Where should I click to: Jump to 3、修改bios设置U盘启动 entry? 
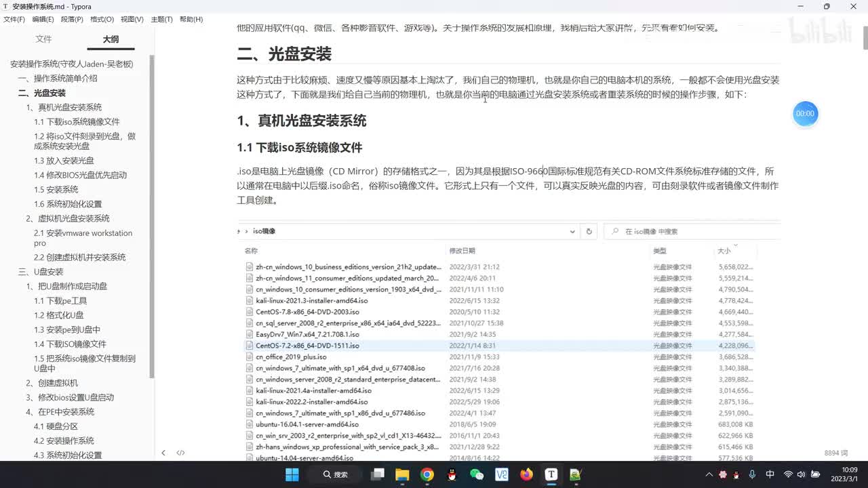pyautogui.click(x=70, y=397)
